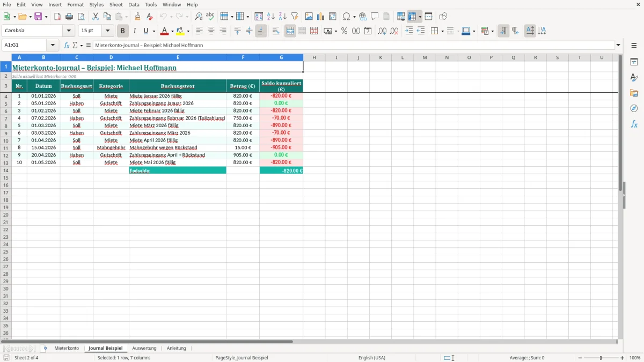Select the Clone Formatting paintbrush
Viewport: 644px width, 362px height.
point(137,17)
